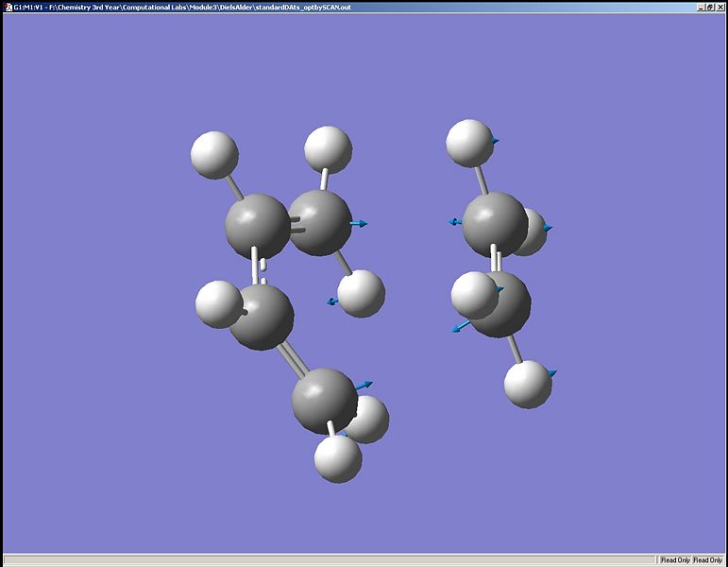Click the rightmost Read Only status indicator

tap(708, 560)
